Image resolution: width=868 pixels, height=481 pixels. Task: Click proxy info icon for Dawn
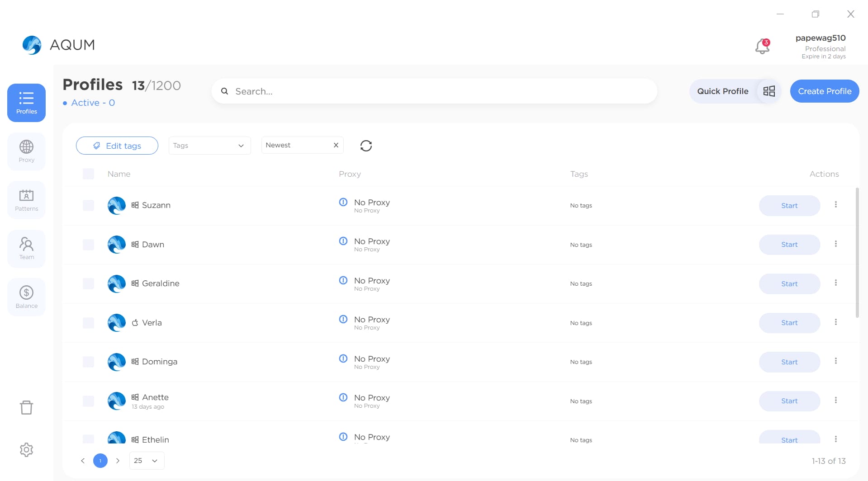(343, 241)
